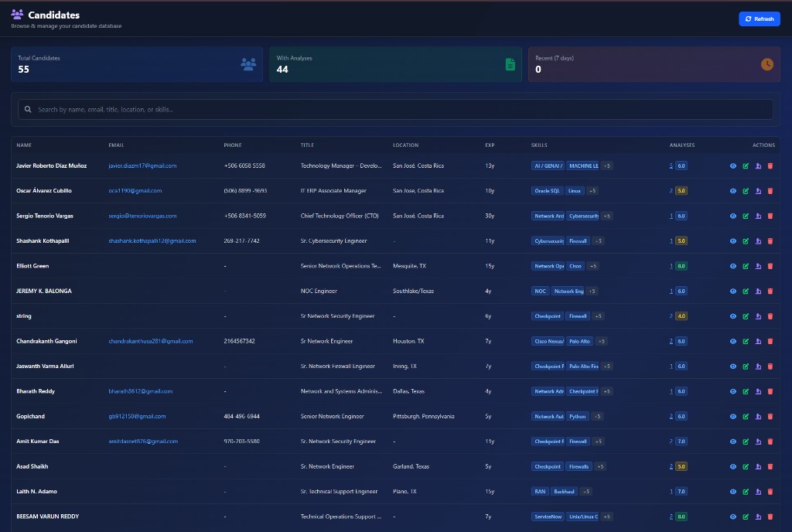
Task: Open analyses count link for Javier Roberto Diaz Muñoz
Action: pos(671,165)
